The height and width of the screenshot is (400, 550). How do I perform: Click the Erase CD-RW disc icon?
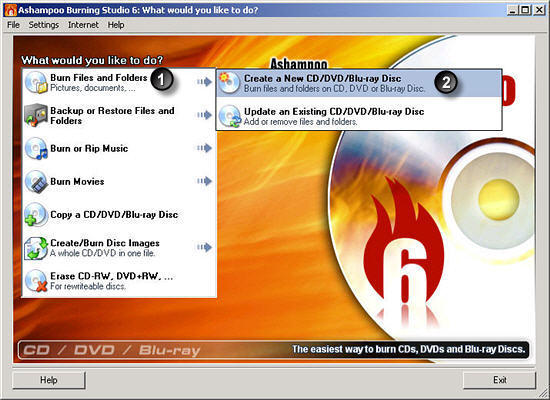pos(36,281)
